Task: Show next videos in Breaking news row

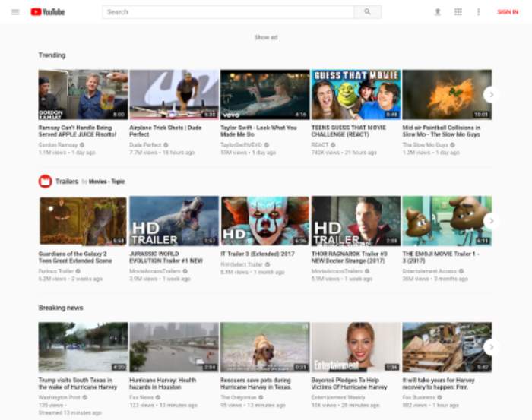Action: [491, 347]
